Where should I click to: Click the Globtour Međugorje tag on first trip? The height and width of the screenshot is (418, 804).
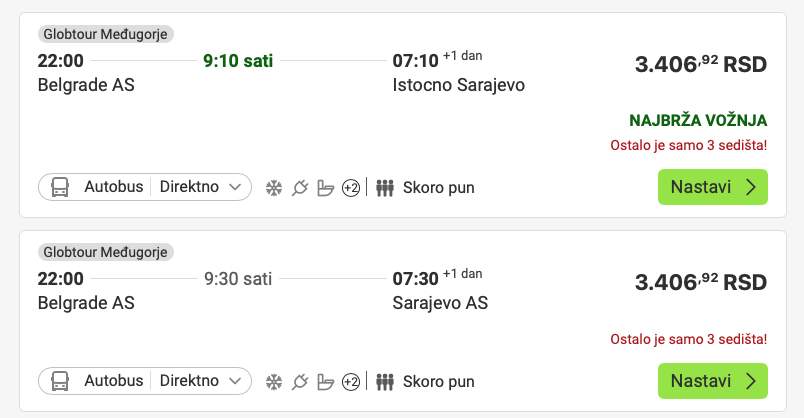click(x=105, y=34)
